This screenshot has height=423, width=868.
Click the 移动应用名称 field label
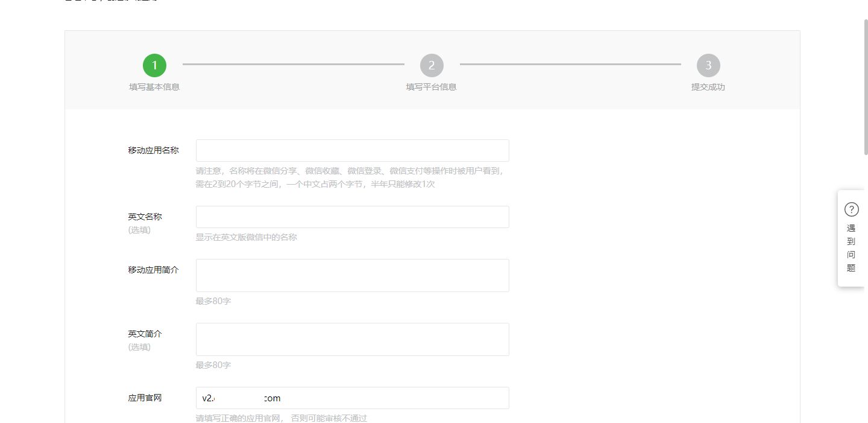point(153,150)
